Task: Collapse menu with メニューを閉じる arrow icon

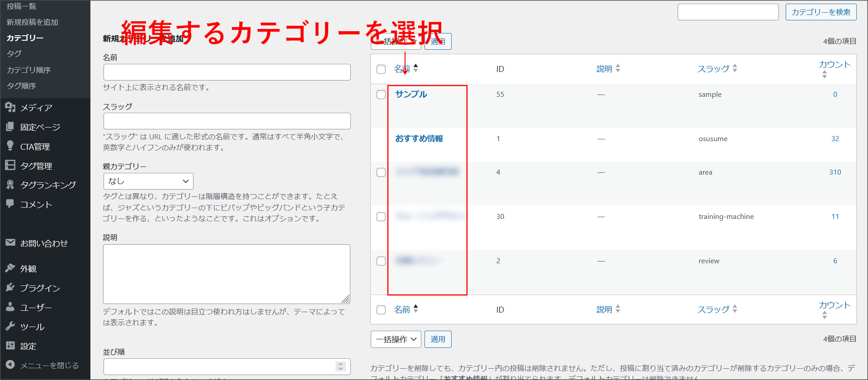Action: click(x=10, y=365)
